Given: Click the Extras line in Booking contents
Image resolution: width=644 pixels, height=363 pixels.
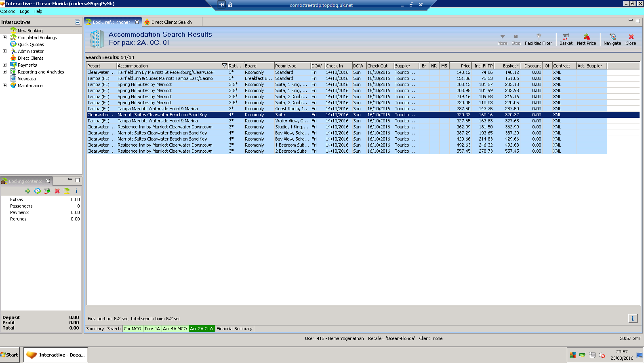Looking at the screenshot, I should click(x=41, y=199).
